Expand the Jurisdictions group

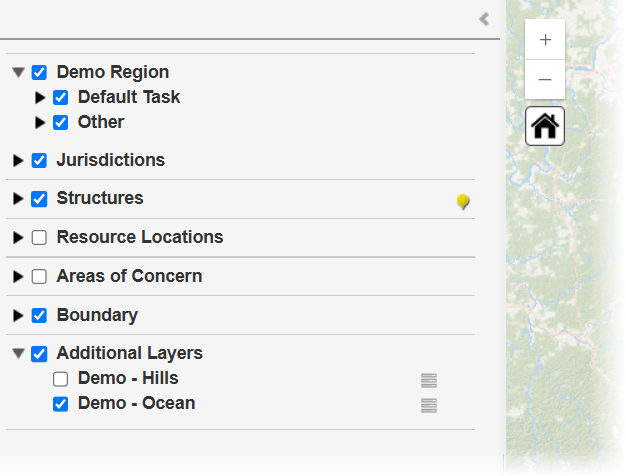tap(18, 161)
